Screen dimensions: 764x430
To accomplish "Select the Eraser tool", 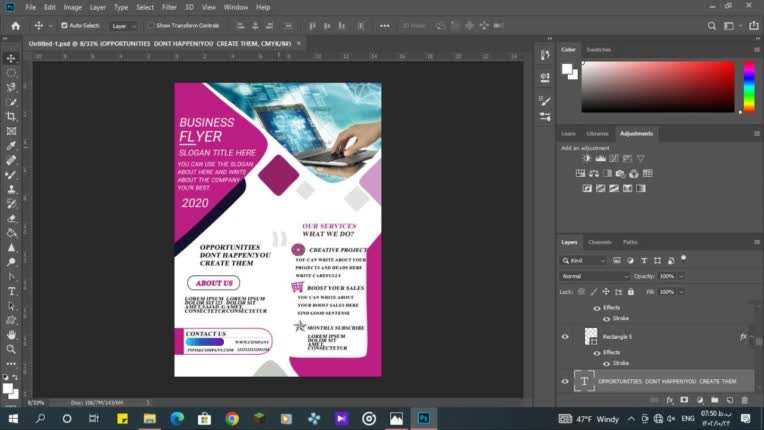I will [x=11, y=219].
